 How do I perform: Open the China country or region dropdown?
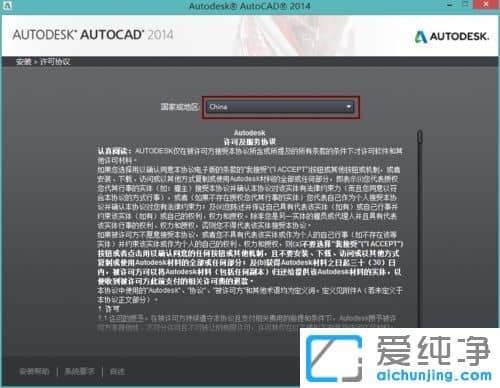coord(280,107)
